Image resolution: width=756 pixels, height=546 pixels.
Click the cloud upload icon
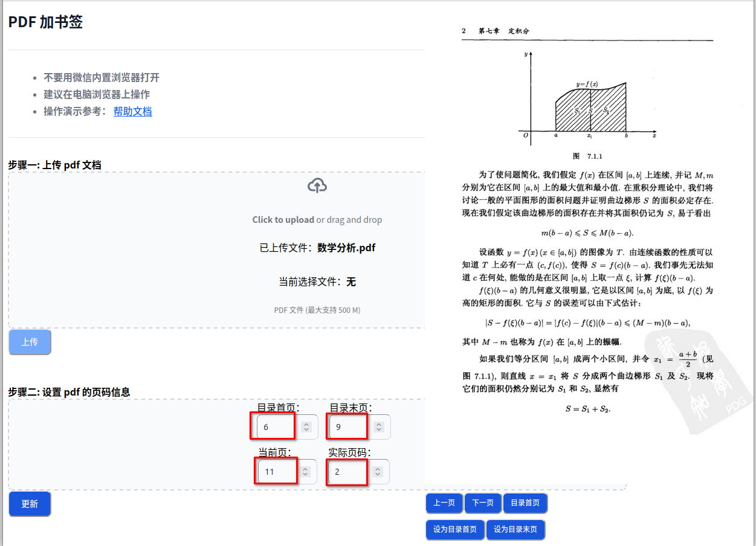[317, 186]
